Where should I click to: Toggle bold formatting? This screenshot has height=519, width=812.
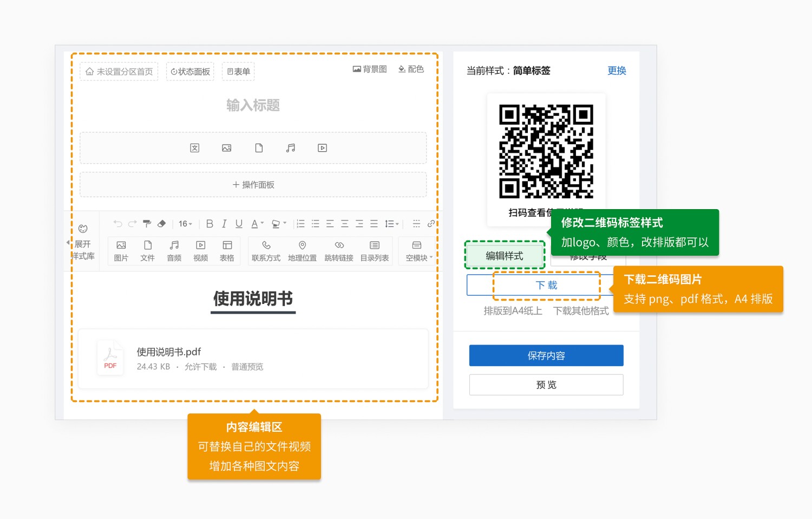coord(209,224)
